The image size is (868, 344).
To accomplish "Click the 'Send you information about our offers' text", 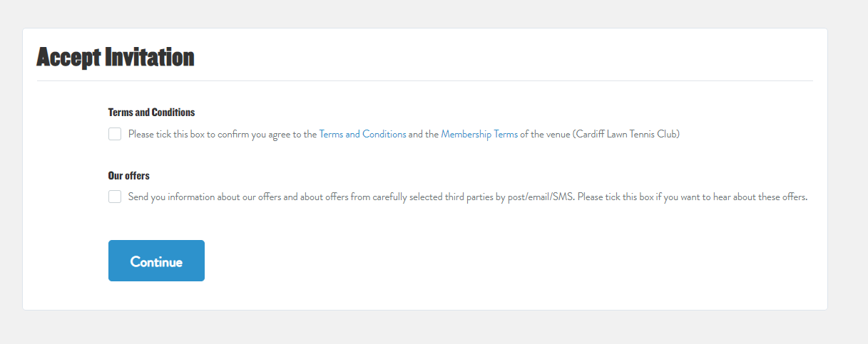I will pyautogui.click(x=205, y=197).
